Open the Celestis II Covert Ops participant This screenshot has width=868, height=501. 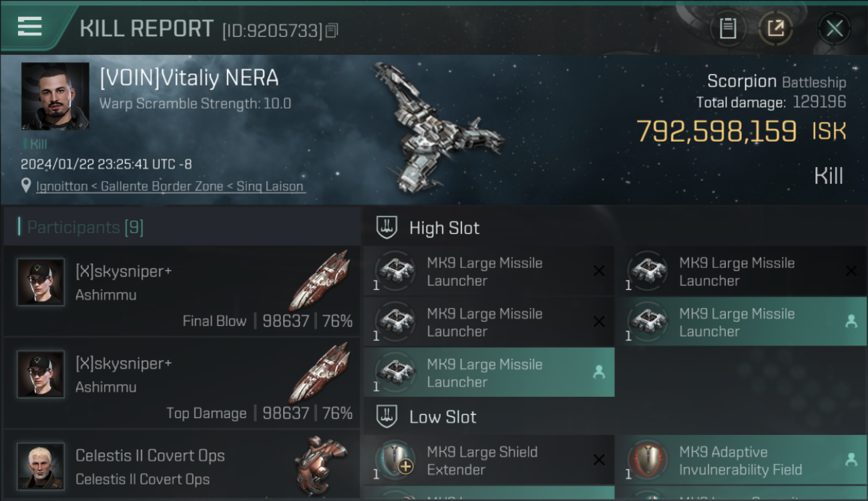tap(181, 466)
